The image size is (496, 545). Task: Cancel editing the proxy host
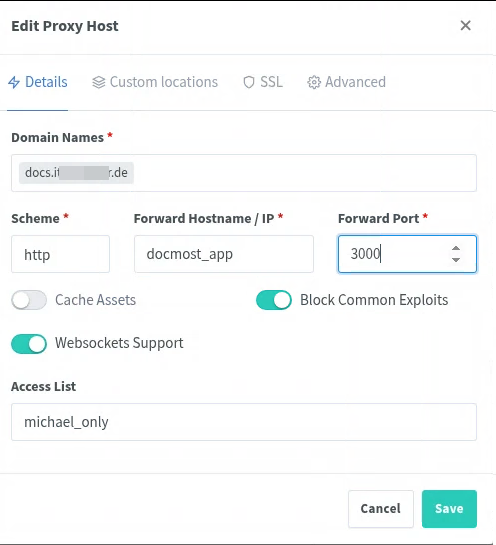[381, 509]
